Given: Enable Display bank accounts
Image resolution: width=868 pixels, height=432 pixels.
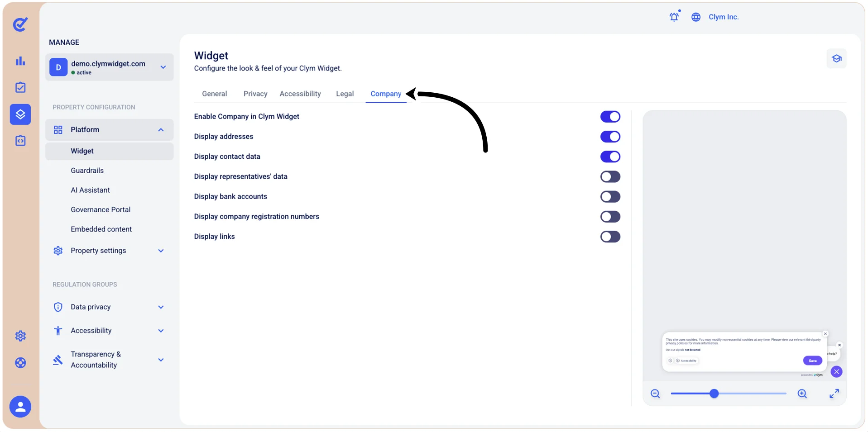Looking at the screenshot, I should tap(610, 197).
